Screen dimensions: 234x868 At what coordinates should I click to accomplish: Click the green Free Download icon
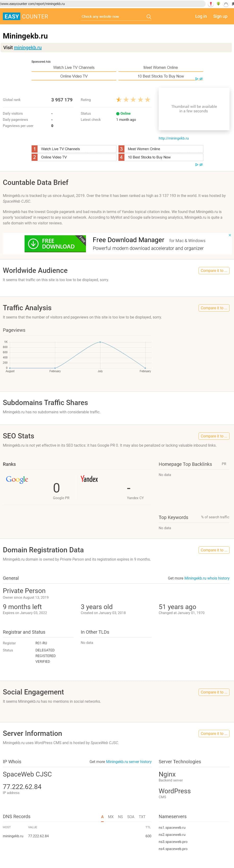(33, 244)
